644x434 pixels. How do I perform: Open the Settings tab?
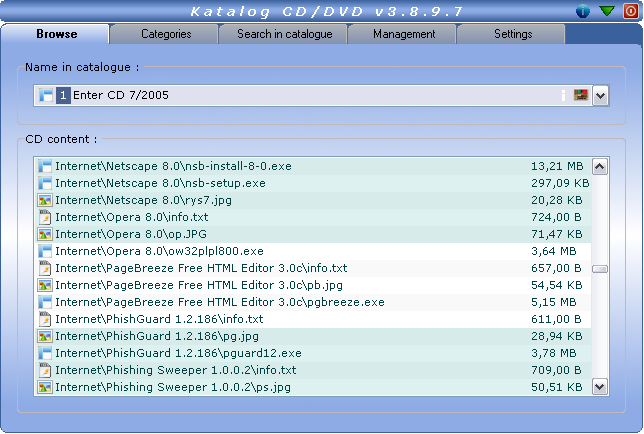[513, 34]
